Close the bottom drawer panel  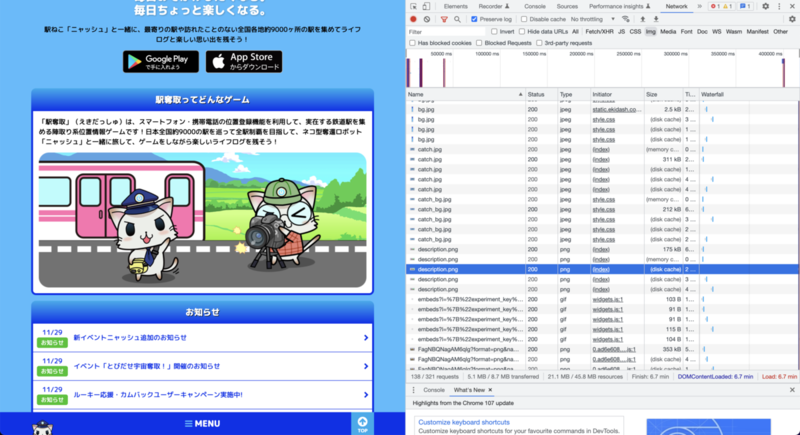792,390
